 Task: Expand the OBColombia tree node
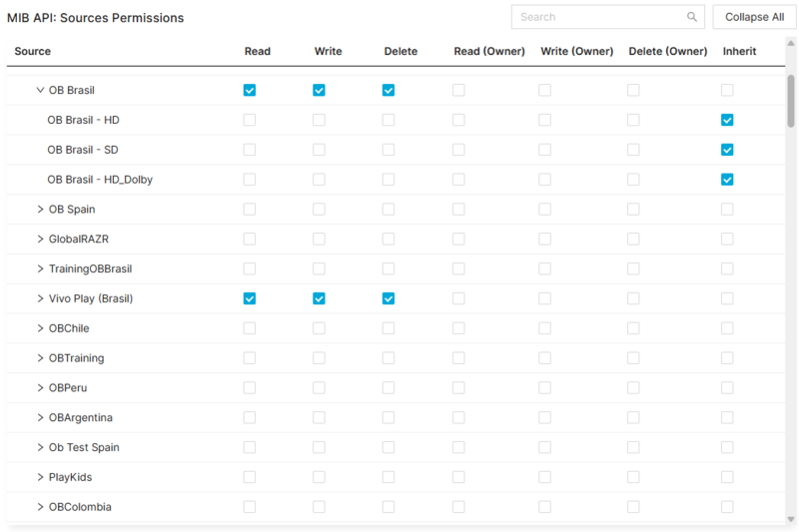40,507
